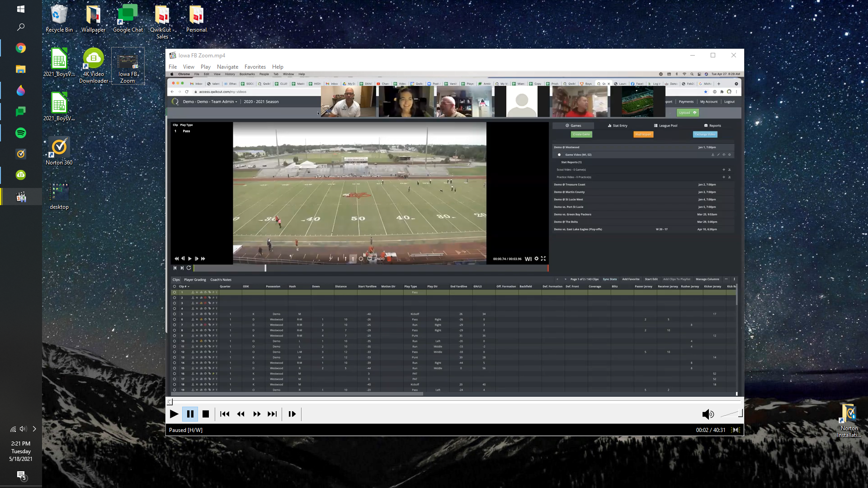
Task: Expand hidden system tray icons chevron
Action: tap(34, 429)
